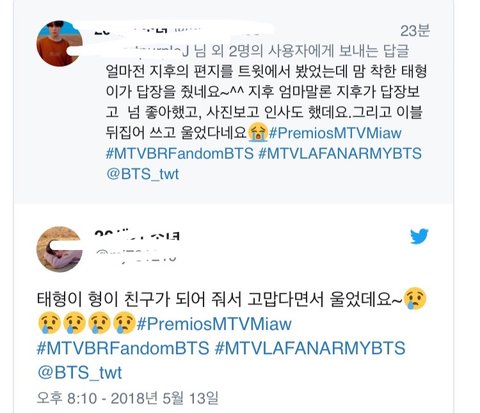Click the crying emoji after 울었다네요
Viewport: 480px width, 413px height.
pos(258,132)
